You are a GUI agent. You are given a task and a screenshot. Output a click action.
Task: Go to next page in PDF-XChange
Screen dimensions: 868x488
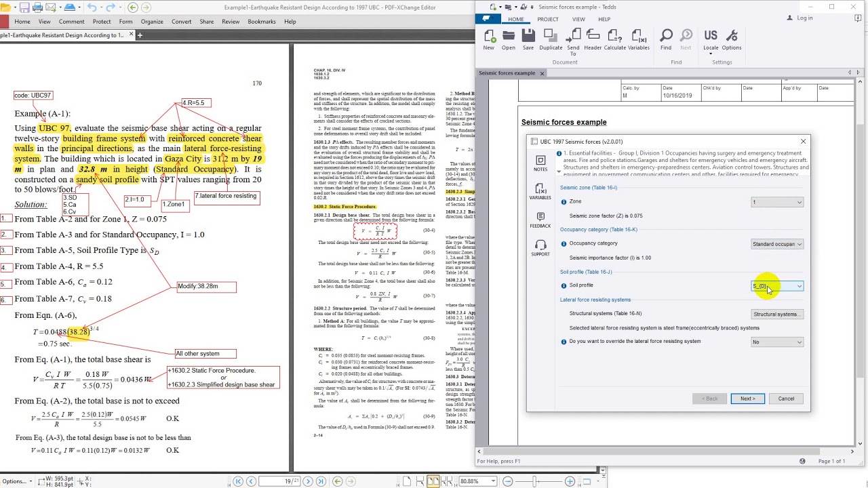click(308, 481)
